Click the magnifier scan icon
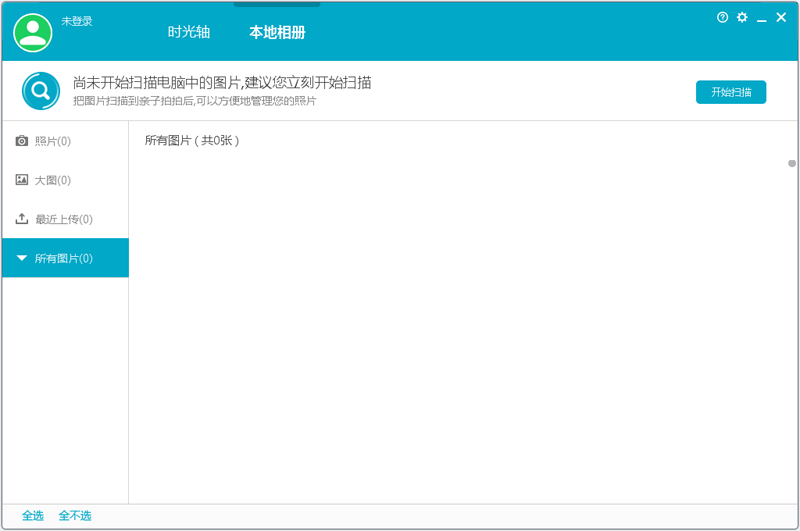Image resolution: width=800 pixels, height=531 pixels. pos(41,91)
